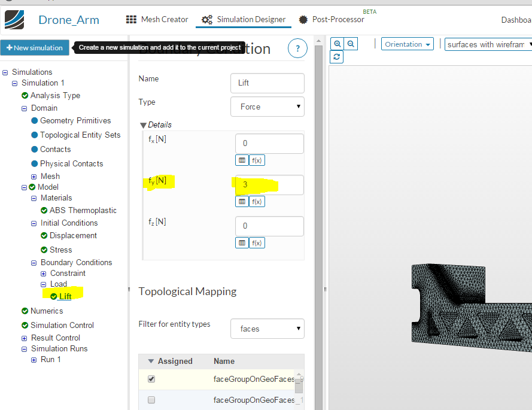The image size is (532, 410).
Task: Open the Orientation dropdown
Action: (407, 44)
